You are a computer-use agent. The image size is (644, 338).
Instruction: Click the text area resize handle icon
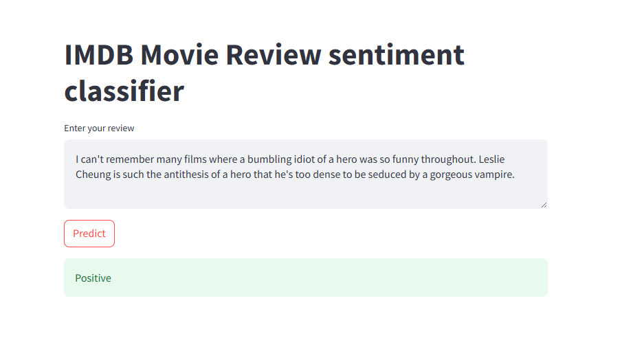[544, 205]
